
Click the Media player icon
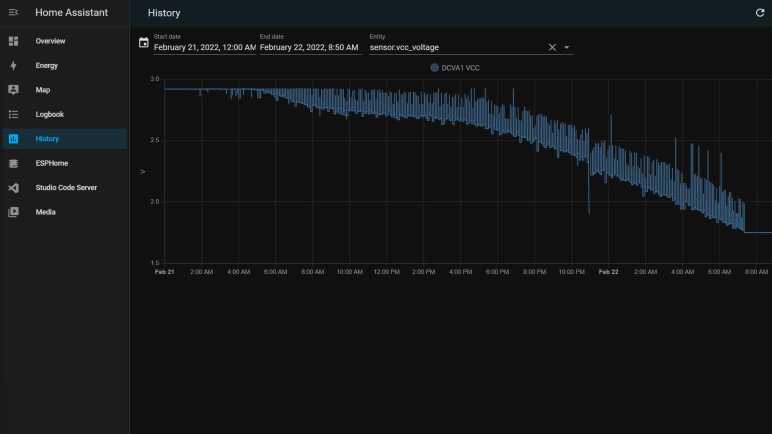[14, 212]
